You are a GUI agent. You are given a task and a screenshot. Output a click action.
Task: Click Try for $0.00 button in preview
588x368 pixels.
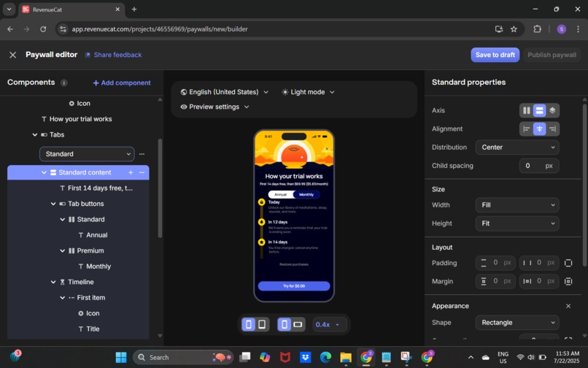[294, 286]
